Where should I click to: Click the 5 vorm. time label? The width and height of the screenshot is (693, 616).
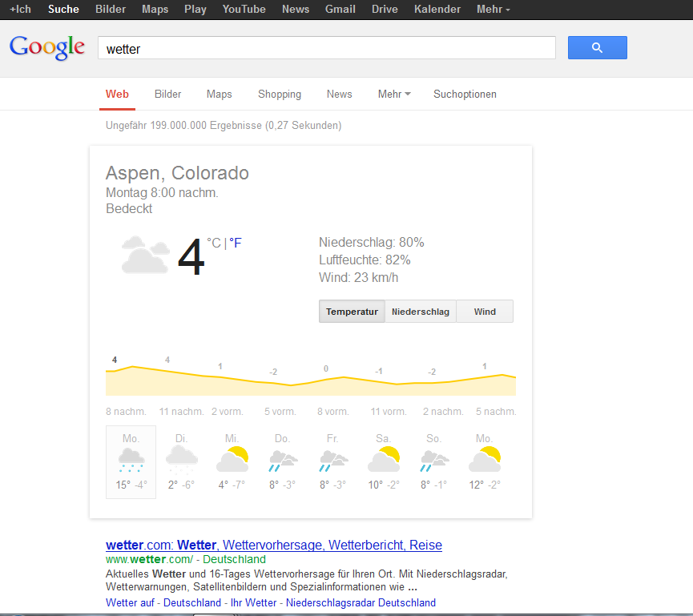pos(280,412)
